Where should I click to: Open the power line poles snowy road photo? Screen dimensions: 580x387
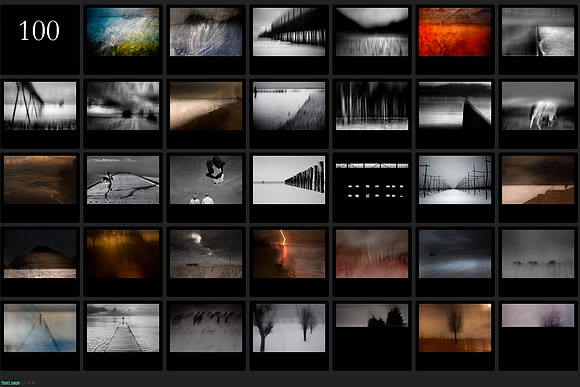[x=455, y=180]
